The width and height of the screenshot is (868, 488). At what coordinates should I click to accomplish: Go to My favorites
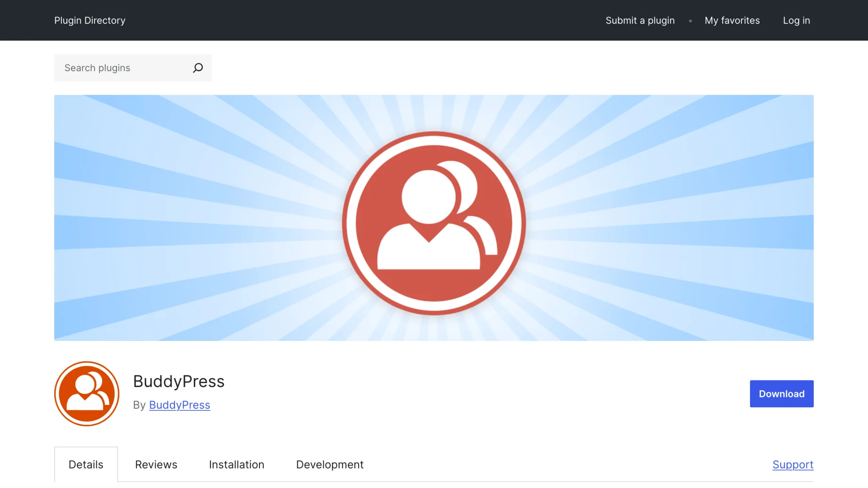point(732,20)
